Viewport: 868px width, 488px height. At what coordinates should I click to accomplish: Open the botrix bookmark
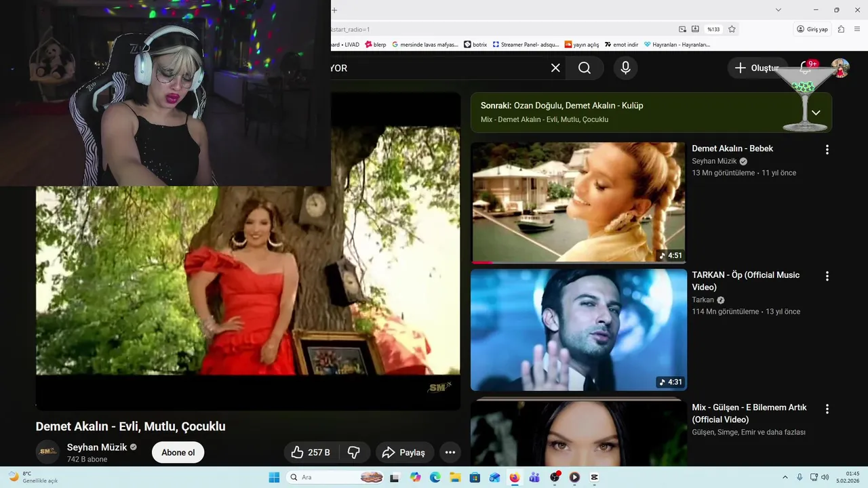point(475,45)
